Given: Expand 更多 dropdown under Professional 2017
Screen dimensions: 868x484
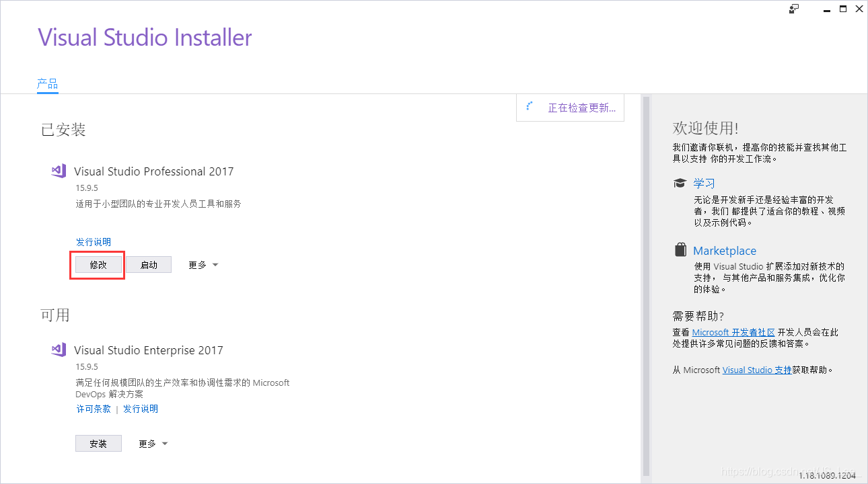Looking at the screenshot, I should pyautogui.click(x=203, y=265).
